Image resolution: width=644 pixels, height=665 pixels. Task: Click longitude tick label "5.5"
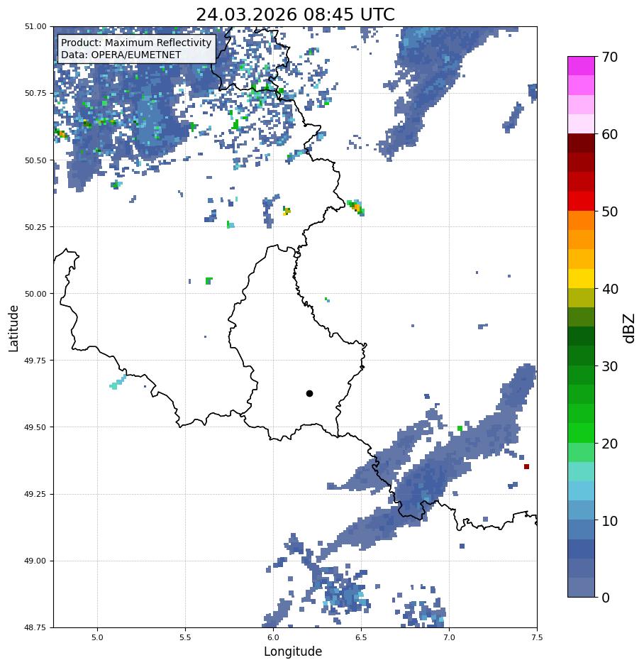pos(185,637)
